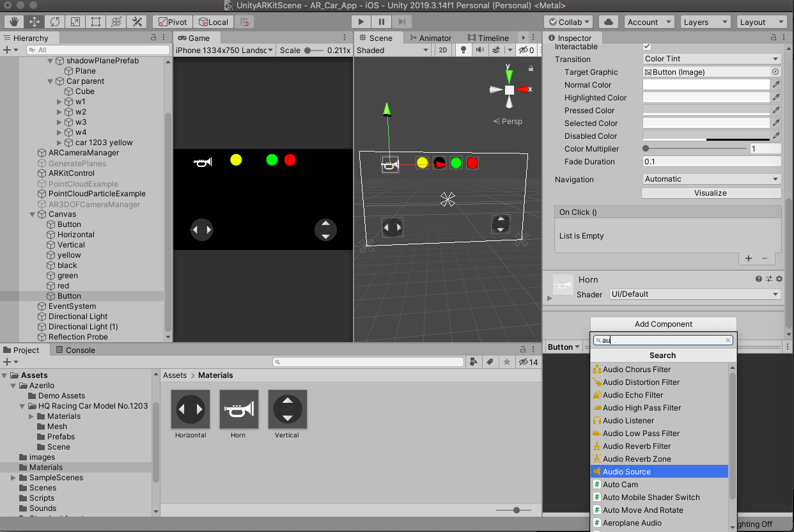Click the Pause button

[381, 22]
